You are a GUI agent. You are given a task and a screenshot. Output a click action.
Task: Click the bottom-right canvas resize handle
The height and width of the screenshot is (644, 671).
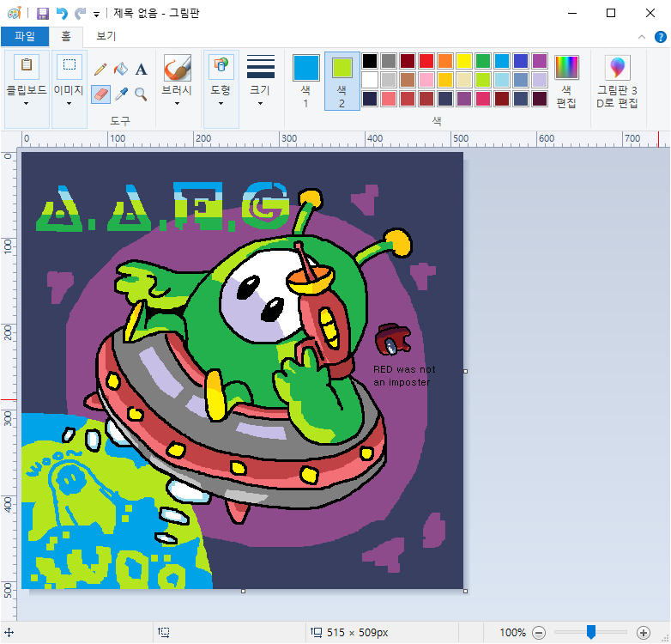pos(466,591)
